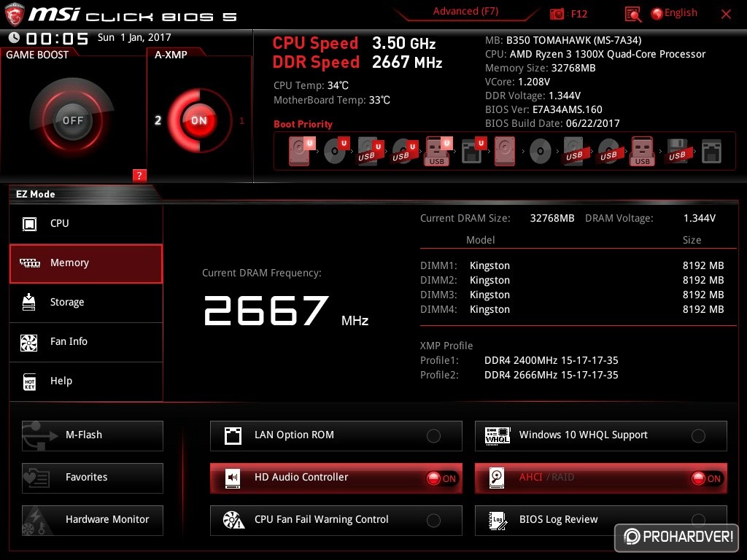Open Hardware Monitor
This screenshot has height=560, width=747.
(x=93, y=520)
